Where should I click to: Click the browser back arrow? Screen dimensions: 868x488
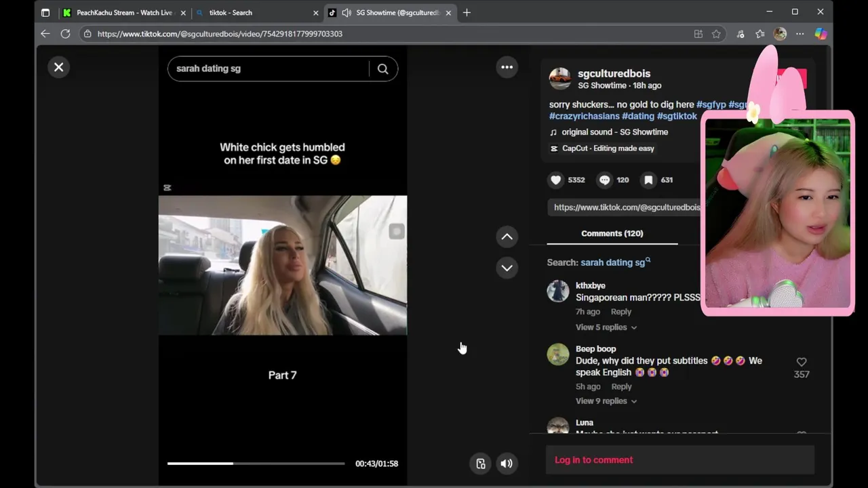(45, 33)
